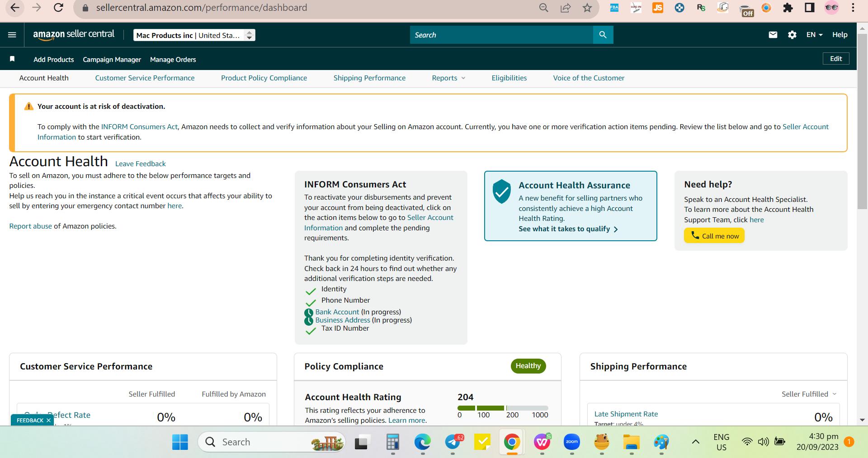Viewport: 868px width, 458px height.
Task: Click the bookmark flag icon in favorites bar
Action: (12, 59)
